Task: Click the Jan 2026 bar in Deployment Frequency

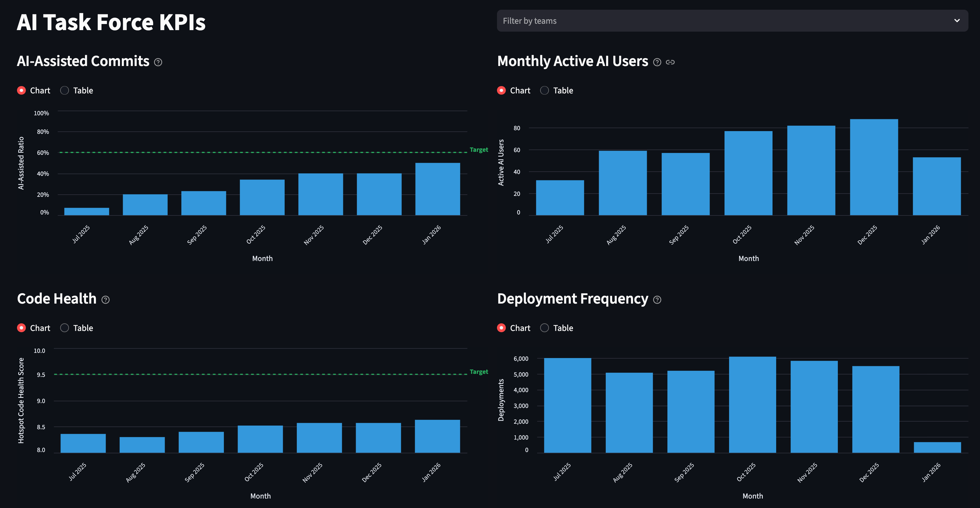Action: [937, 447]
